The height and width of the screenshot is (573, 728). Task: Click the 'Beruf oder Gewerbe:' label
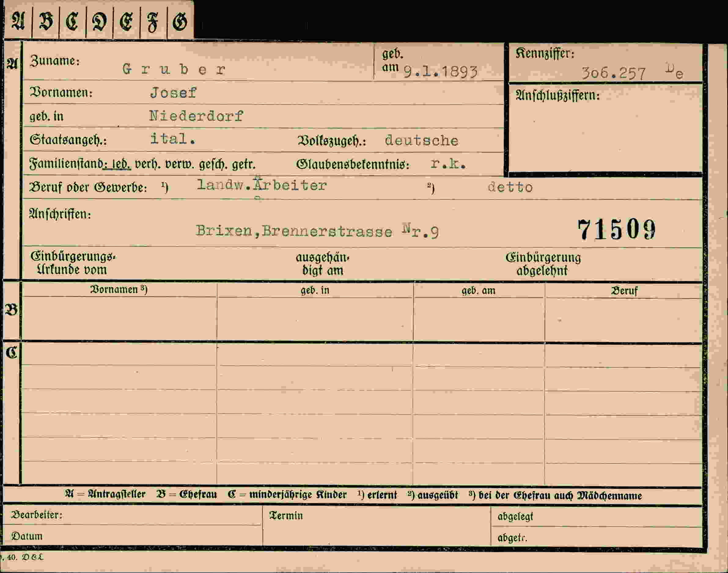89,188
